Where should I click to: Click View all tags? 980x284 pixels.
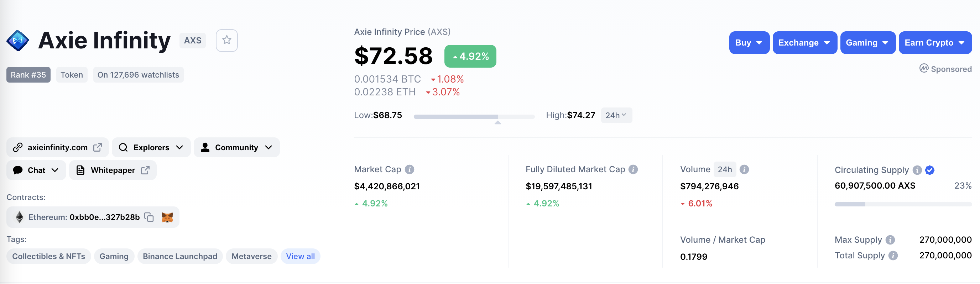[x=300, y=256]
